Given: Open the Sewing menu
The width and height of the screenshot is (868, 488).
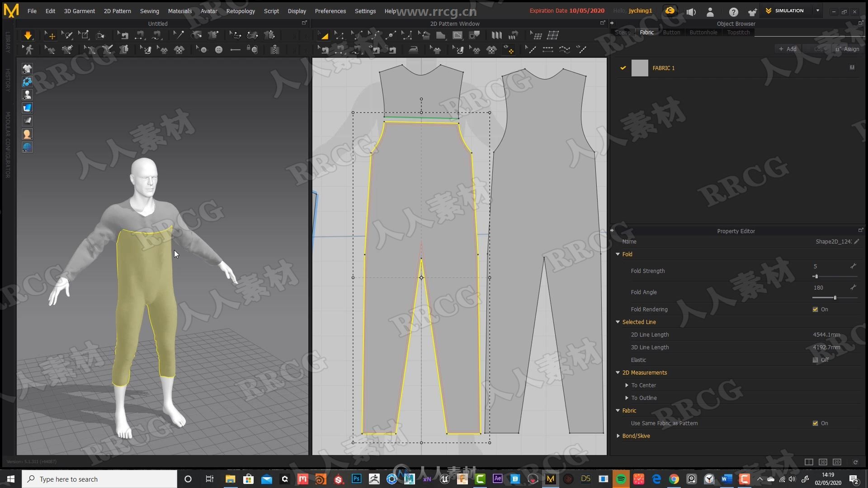Looking at the screenshot, I should (x=148, y=10).
